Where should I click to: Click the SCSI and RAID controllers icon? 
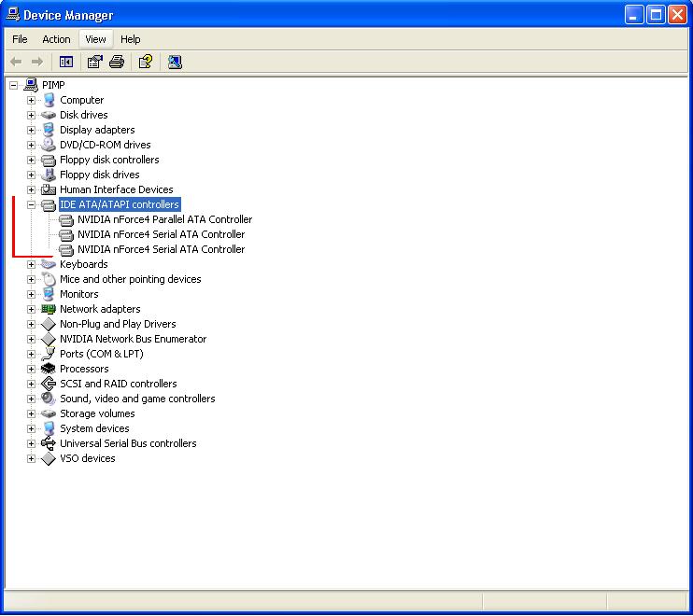49,384
